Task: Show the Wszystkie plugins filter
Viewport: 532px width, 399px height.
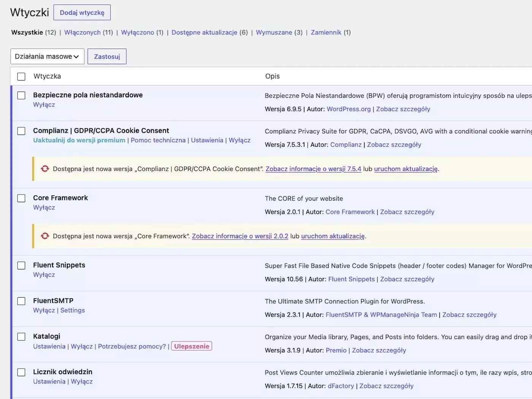Action: click(27, 32)
